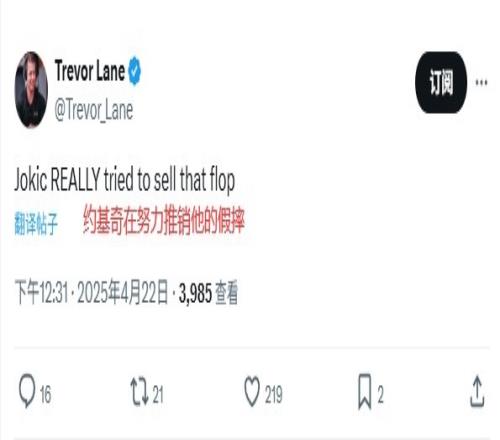Viewport: 500px width, 440px height.
Task: Like the post with the heart icon
Action: pos(252,391)
